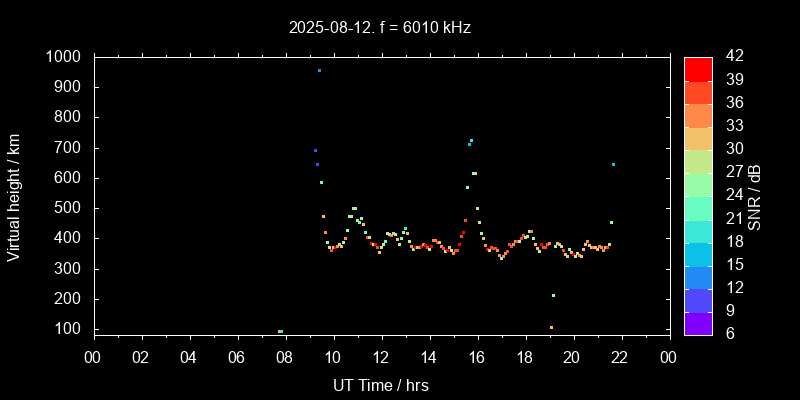Click the '18' tick label on the time axis
This screenshot has width=800, height=400.
[525, 357]
